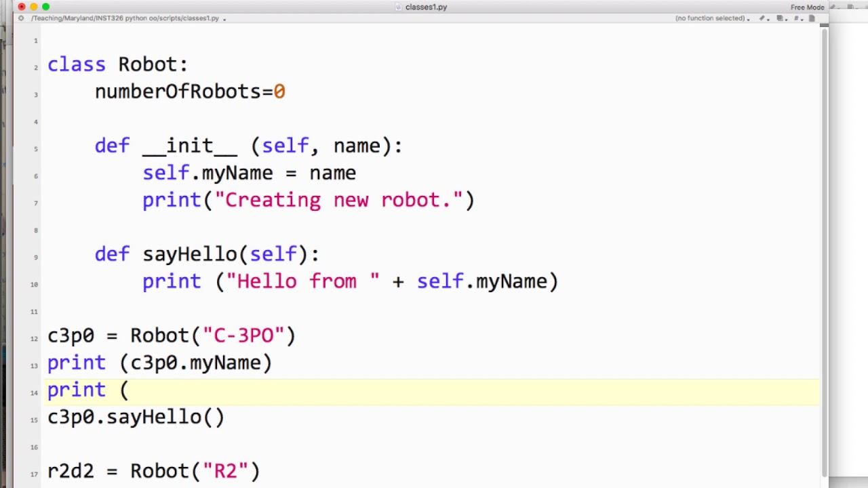
Task: Click line number 17 in the gutter
Action: tap(34, 474)
